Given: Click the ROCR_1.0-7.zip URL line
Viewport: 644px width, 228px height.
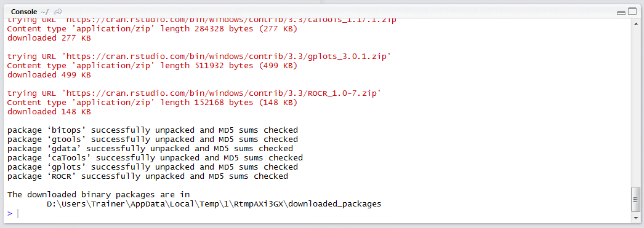Looking at the screenshot, I should pyautogui.click(x=194, y=93).
